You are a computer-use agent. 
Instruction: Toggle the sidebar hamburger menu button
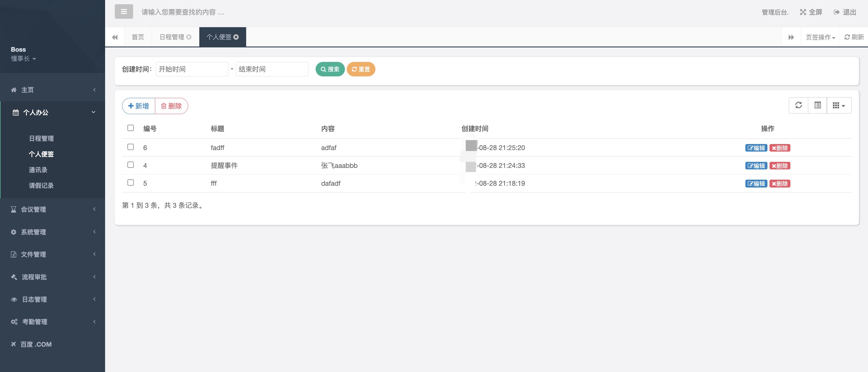pos(124,12)
